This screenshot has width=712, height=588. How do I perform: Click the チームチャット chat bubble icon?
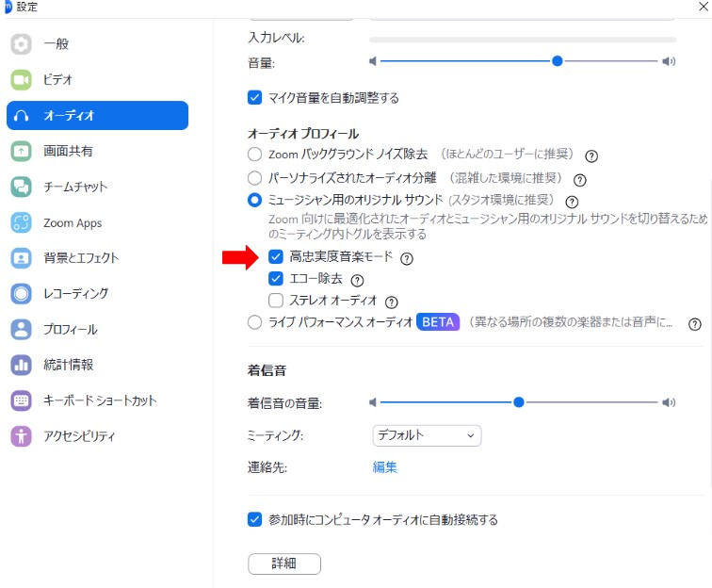tap(21, 187)
